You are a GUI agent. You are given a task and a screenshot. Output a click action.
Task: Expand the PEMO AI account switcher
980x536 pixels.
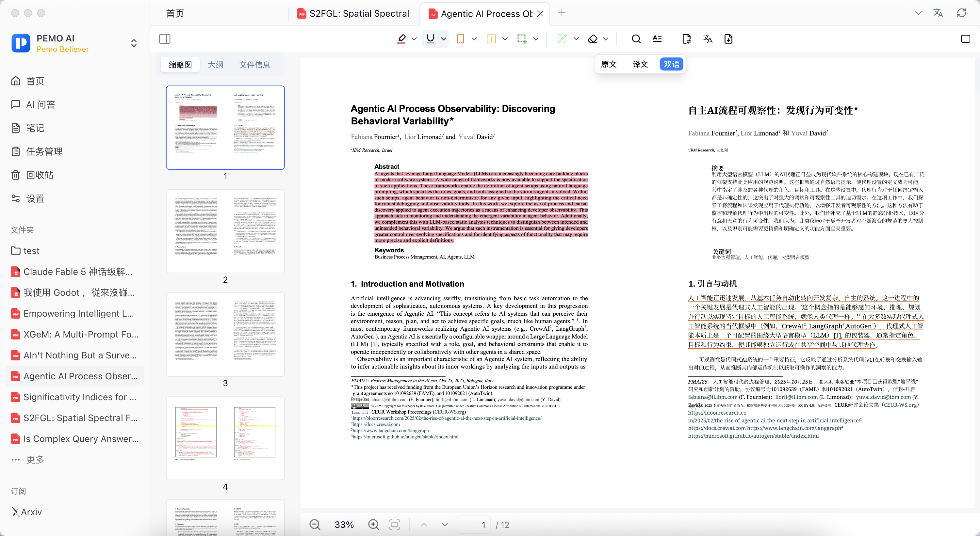[134, 43]
